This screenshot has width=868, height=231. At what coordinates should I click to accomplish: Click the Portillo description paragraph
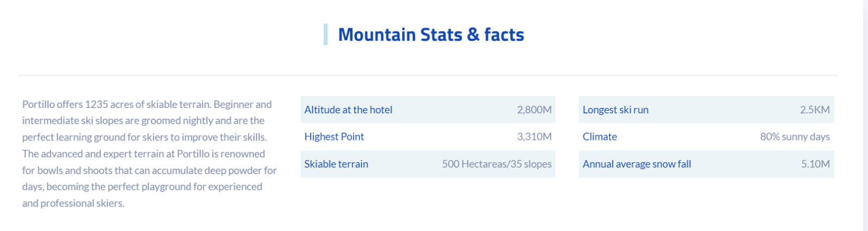(x=150, y=153)
